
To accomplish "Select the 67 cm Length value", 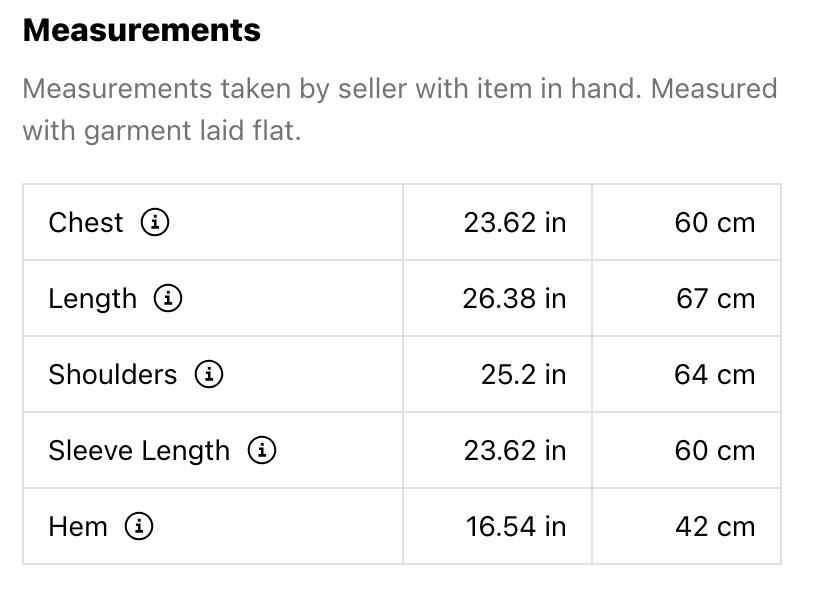I will coord(715,298).
